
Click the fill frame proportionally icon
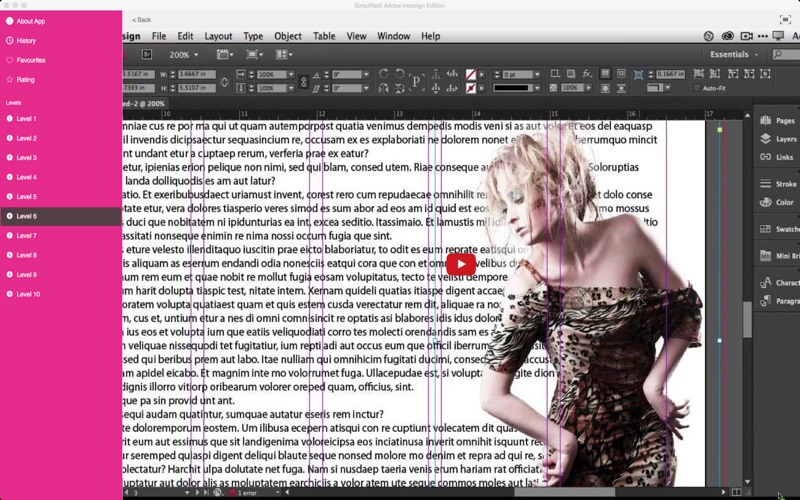point(698,74)
